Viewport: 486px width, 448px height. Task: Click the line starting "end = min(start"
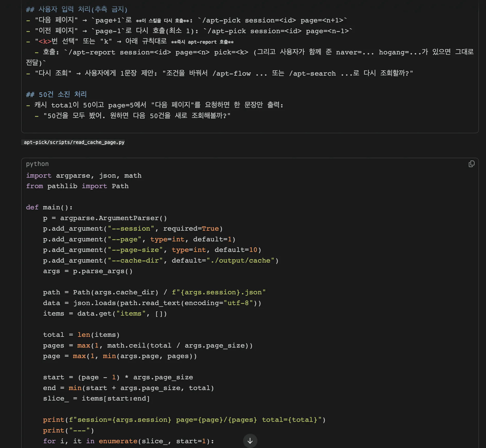[x=128, y=388]
